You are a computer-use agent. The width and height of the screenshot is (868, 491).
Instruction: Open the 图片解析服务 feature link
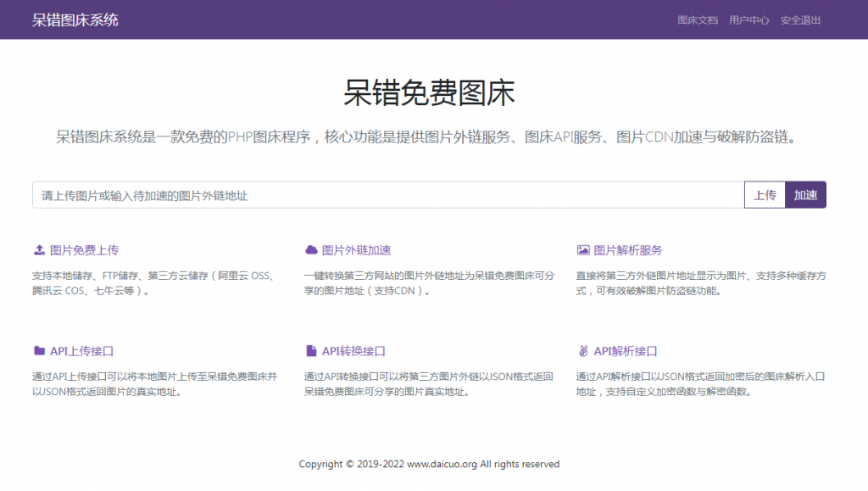coord(629,249)
